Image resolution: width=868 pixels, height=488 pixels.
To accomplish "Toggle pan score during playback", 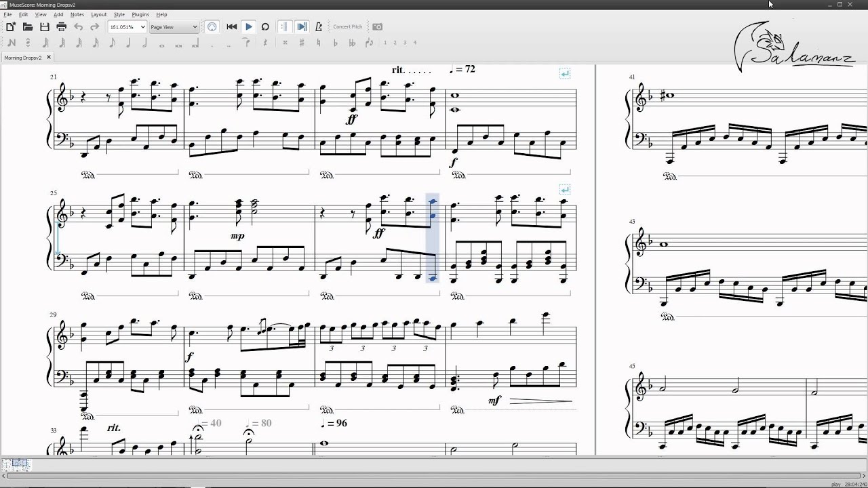I will click(x=302, y=27).
